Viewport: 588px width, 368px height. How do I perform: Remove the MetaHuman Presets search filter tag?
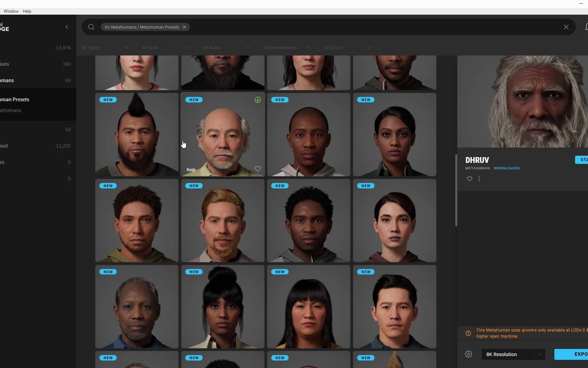tap(184, 27)
